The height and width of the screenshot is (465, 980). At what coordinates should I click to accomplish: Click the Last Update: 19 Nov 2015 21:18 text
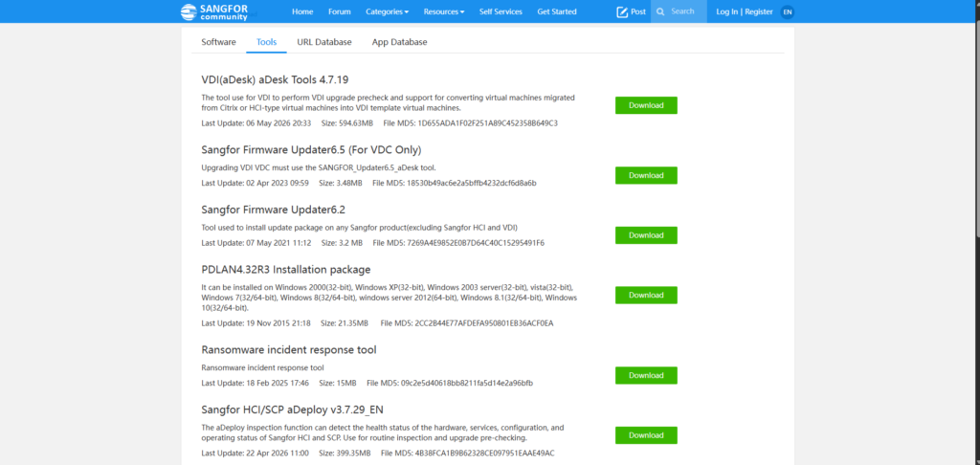[x=256, y=323]
